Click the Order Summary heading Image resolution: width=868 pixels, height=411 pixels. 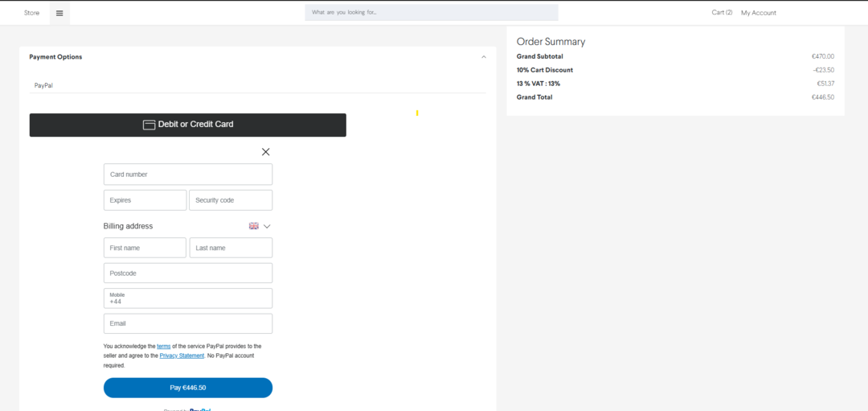pyautogui.click(x=551, y=42)
